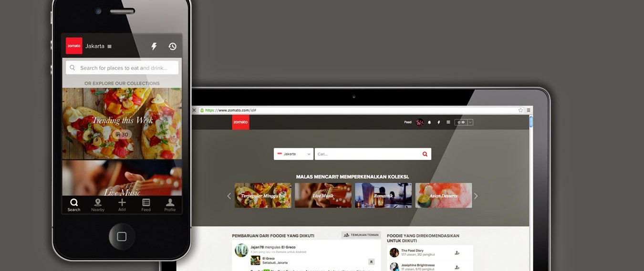Image resolution: width=644 pixels, height=271 pixels.
Task: Follow Joséphine Brightnessa via add-user icon
Action: click(457, 267)
